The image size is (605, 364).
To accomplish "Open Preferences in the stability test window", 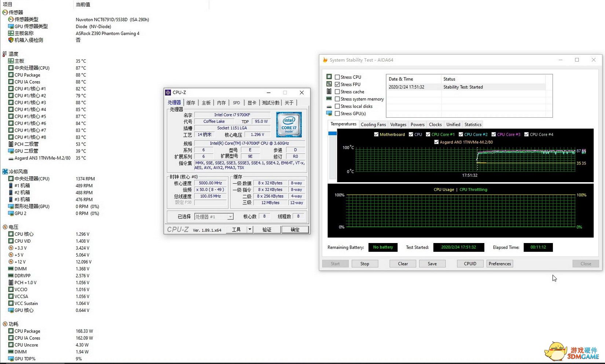I will pos(499,264).
